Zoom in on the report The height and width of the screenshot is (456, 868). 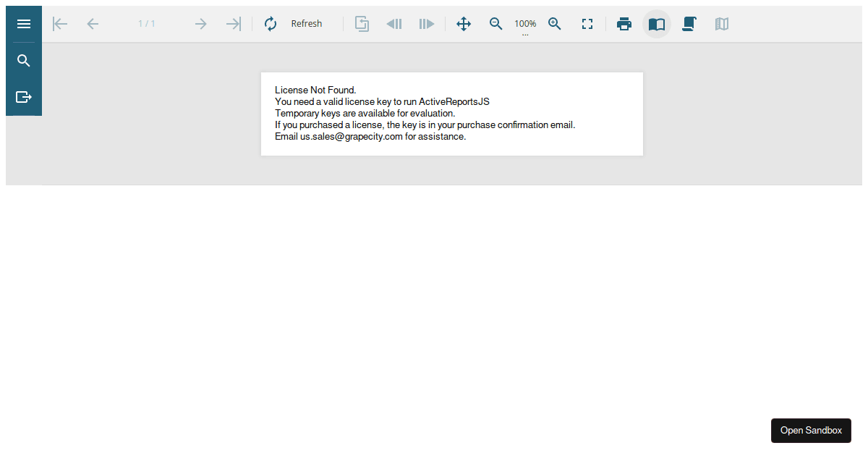coord(555,24)
